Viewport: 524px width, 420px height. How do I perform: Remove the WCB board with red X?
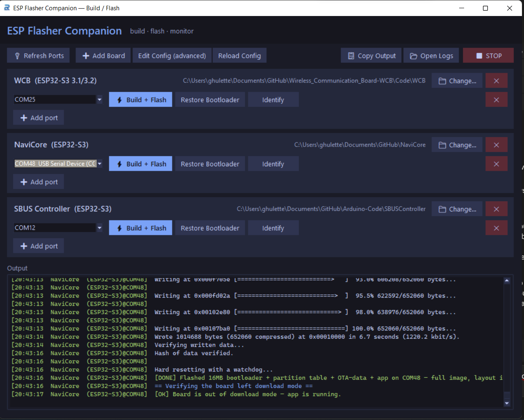pos(497,80)
